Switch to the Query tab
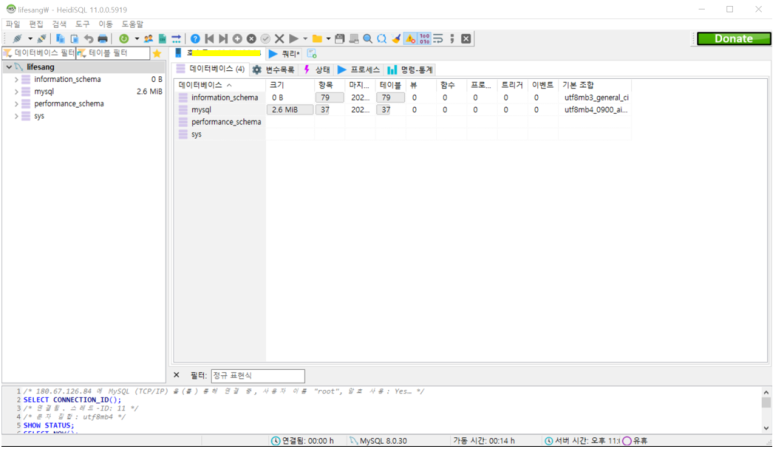 pos(285,53)
